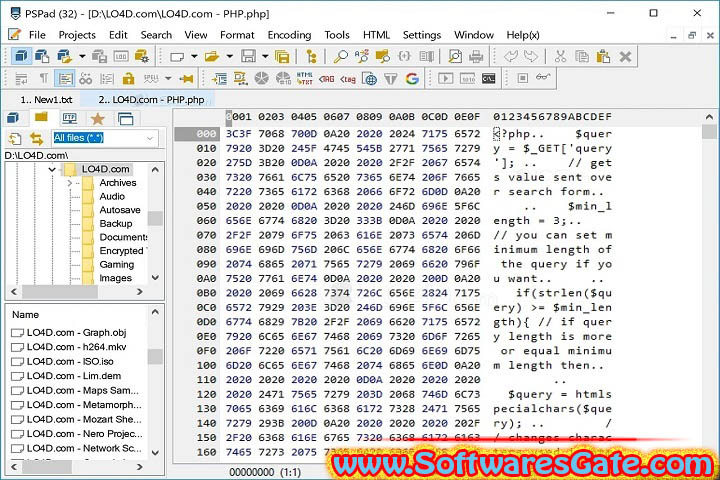Click the New Project cube icon
720x480 pixels.
pyautogui.click(x=21, y=56)
